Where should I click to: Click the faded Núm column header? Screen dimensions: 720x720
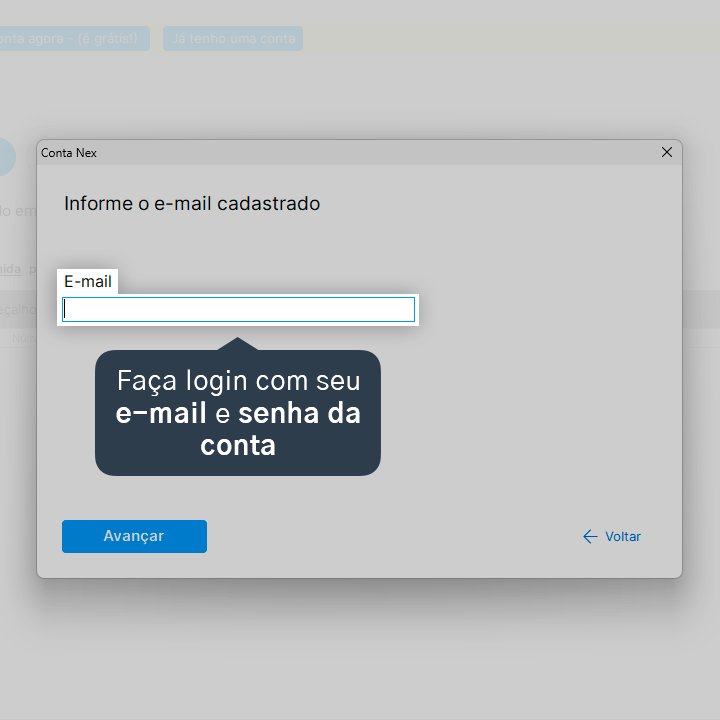coord(24,338)
